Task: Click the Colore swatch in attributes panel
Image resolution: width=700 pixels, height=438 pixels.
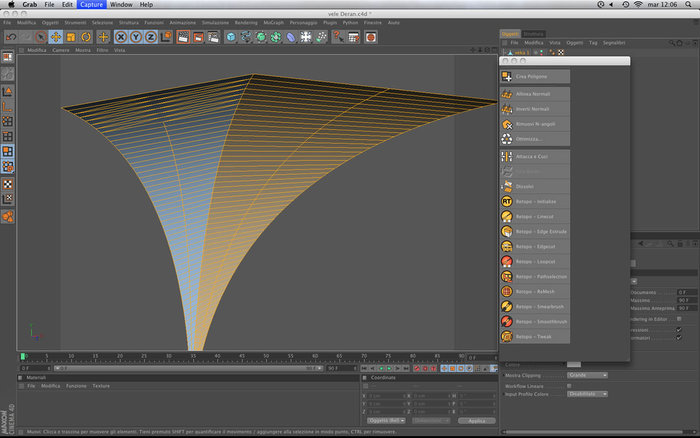Action: pyautogui.click(x=574, y=364)
